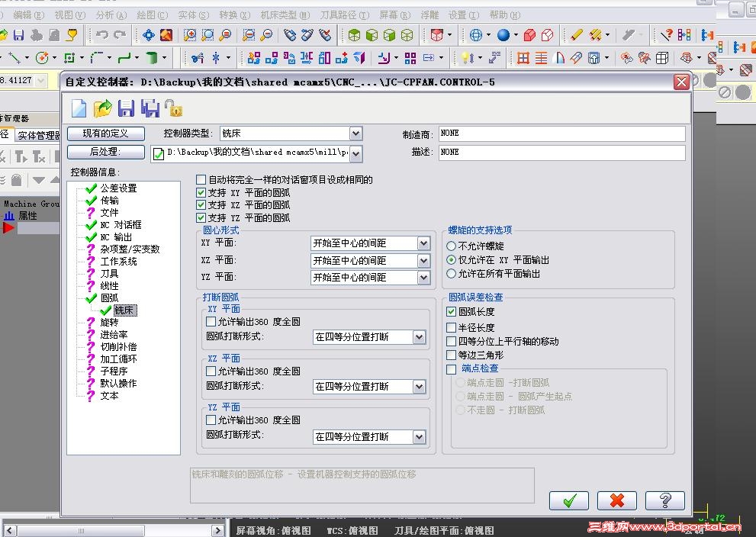Screen dimensions: 756x537
Task: Cancel with the red X button
Action: pos(616,500)
